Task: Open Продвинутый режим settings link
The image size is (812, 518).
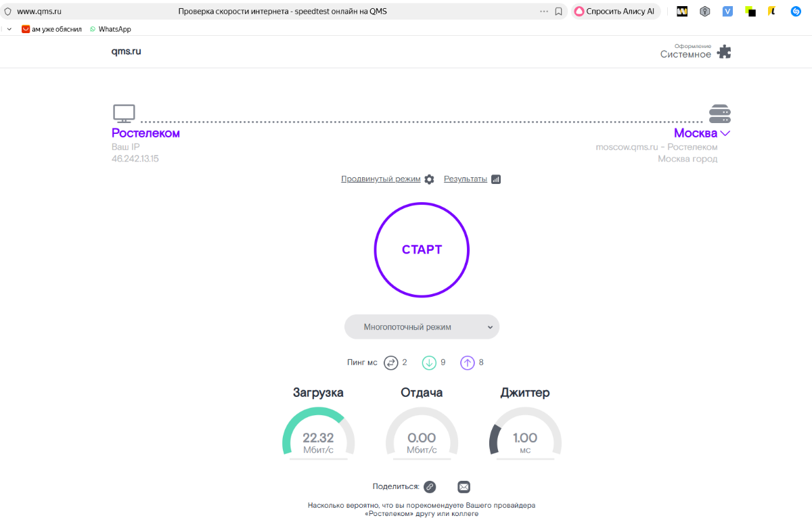Action: [x=381, y=179]
